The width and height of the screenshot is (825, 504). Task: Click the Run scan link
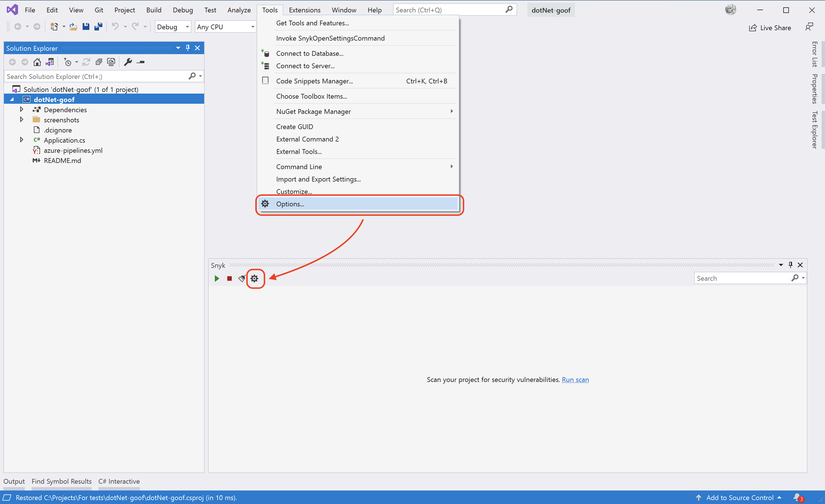point(575,379)
